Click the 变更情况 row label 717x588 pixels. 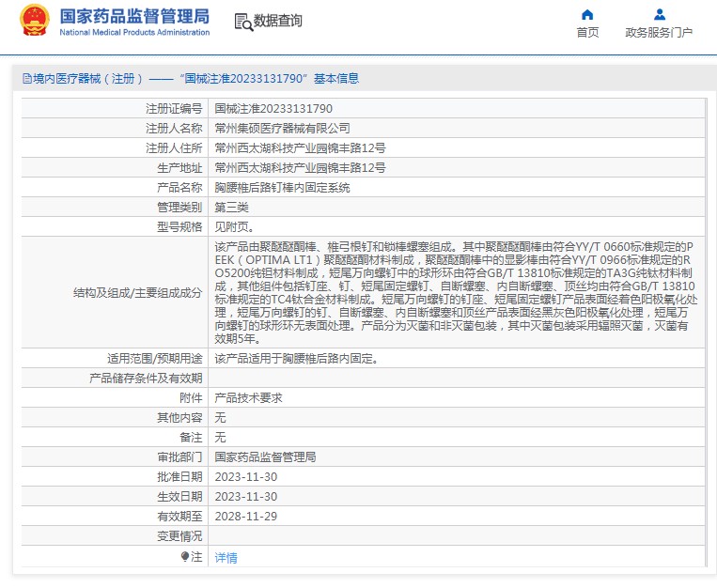[x=179, y=536]
